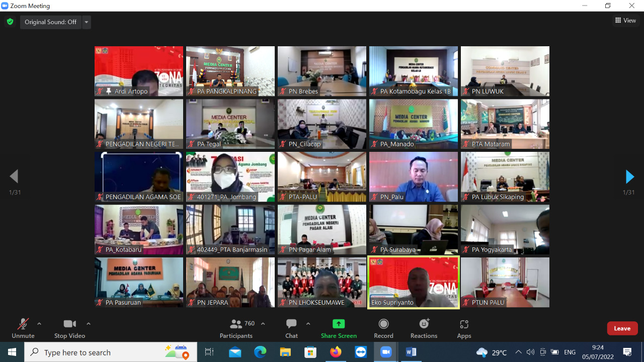Unmute the microphone
Image resolution: width=644 pixels, height=362 pixels.
click(x=23, y=328)
